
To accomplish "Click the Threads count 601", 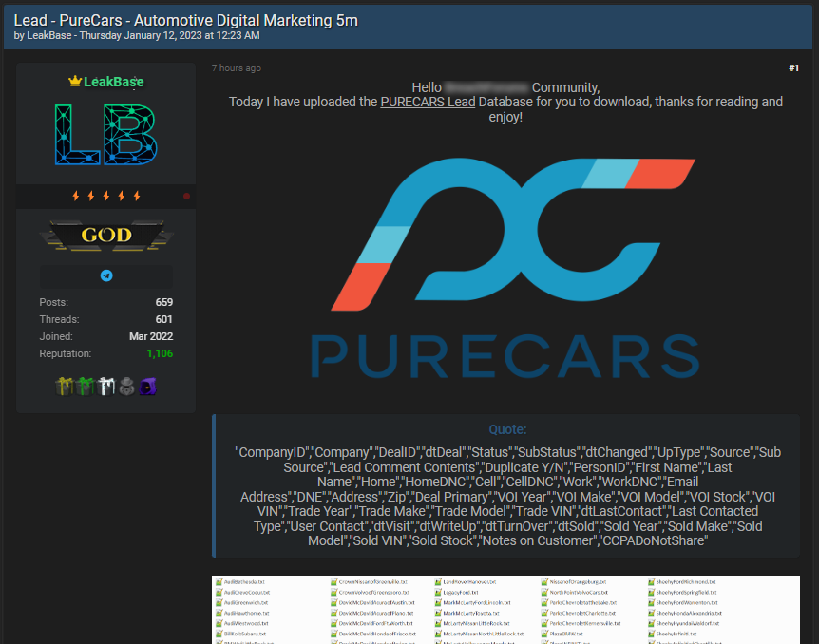I will [164, 320].
